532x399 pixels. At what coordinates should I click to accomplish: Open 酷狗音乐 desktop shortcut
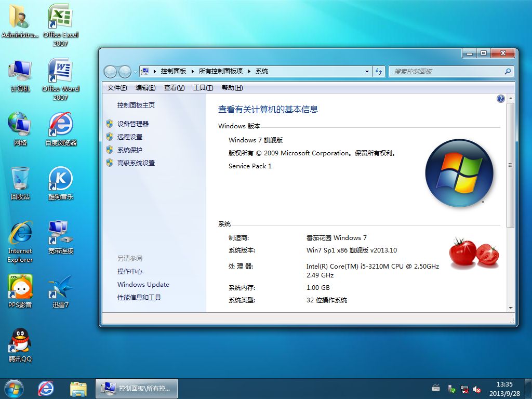pos(61,183)
